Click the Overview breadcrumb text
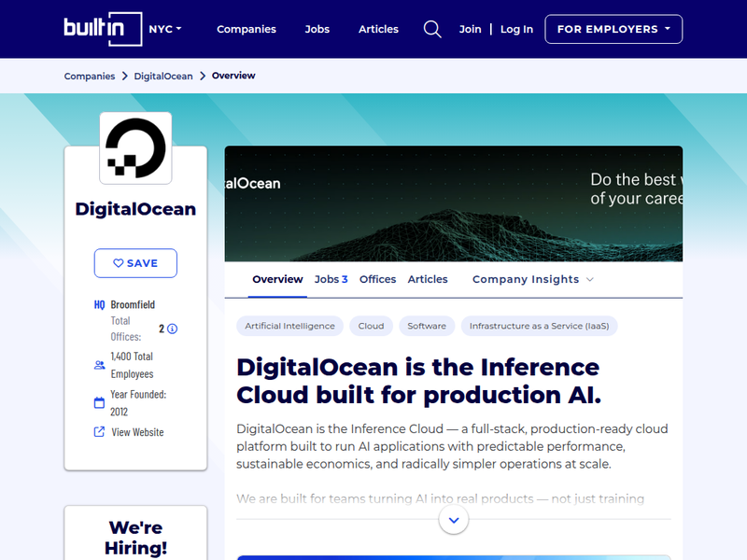The width and height of the screenshot is (747, 560). 233,76
